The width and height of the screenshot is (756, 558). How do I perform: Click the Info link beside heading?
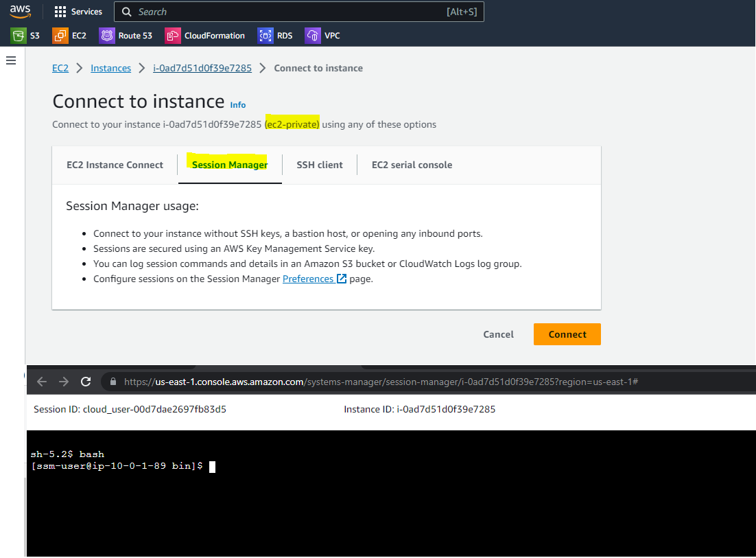pos(238,105)
